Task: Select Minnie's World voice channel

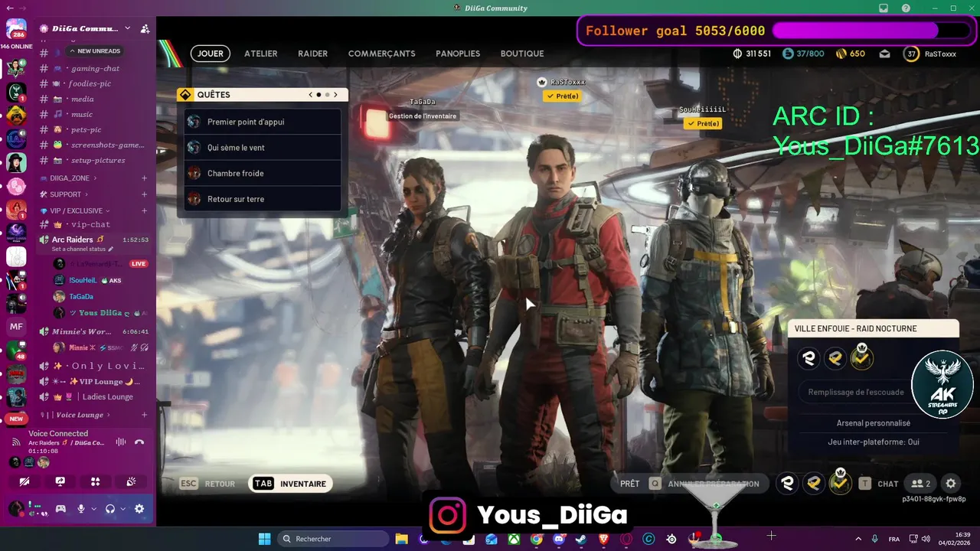Action: [82, 331]
